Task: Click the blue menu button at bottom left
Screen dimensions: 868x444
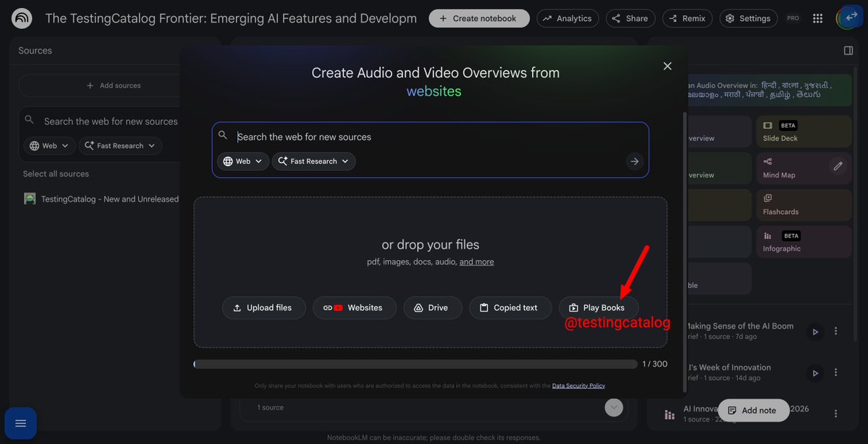Action: click(x=20, y=424)
